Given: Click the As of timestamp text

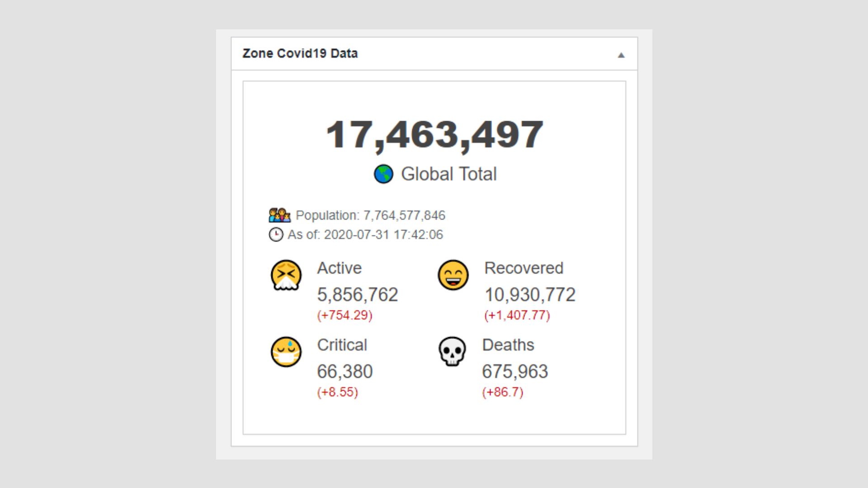Looking at the screenshot, I should [365, 235].
